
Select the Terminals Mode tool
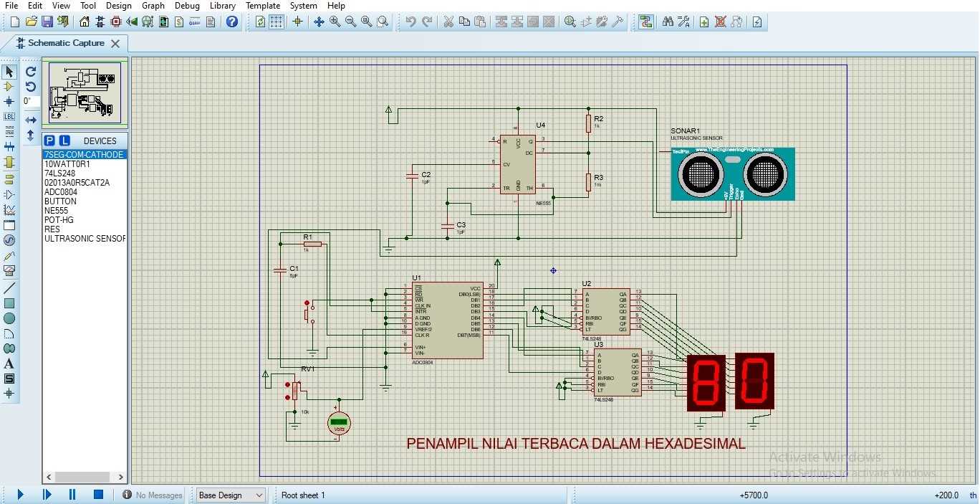9,179
